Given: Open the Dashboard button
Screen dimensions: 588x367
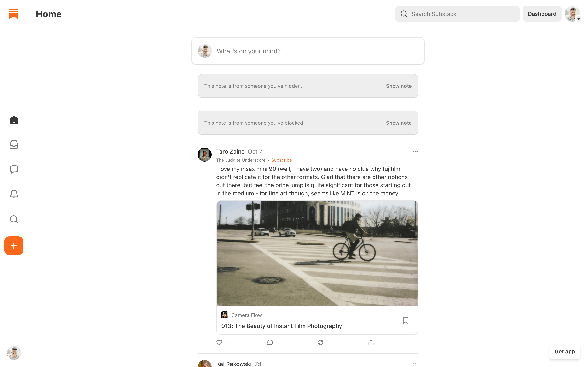Looking at the screenshot, I should 542,14.
